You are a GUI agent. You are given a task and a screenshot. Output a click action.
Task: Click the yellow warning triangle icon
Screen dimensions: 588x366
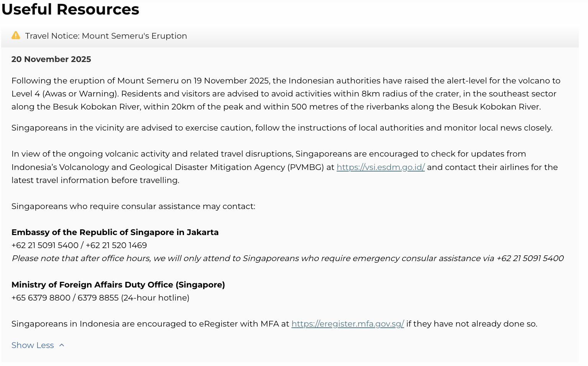16,36
